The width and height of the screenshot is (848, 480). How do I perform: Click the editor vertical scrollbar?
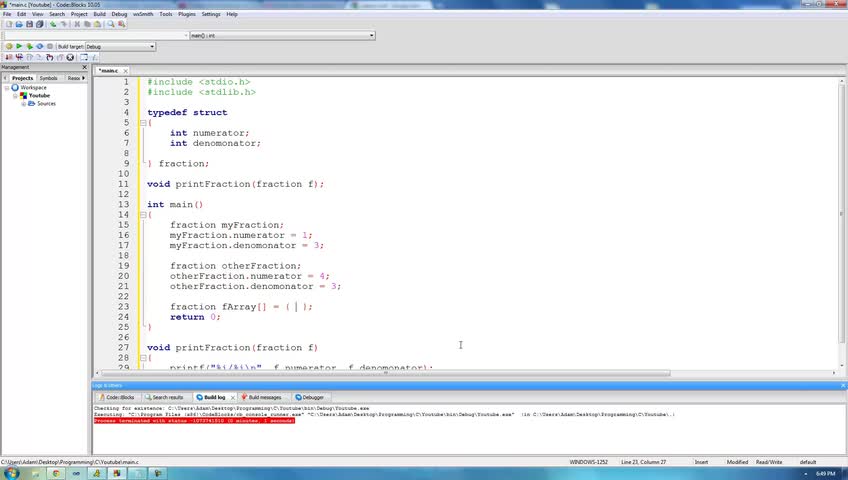842,214
